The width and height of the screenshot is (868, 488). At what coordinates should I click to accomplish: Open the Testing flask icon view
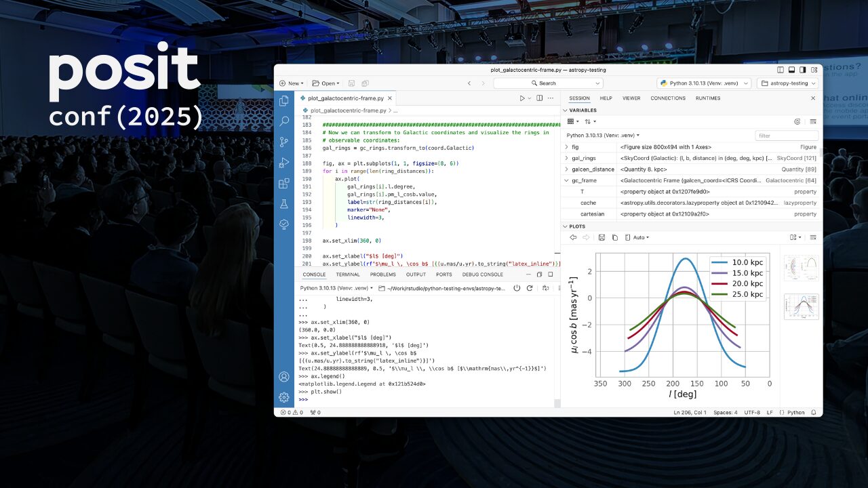284,204
